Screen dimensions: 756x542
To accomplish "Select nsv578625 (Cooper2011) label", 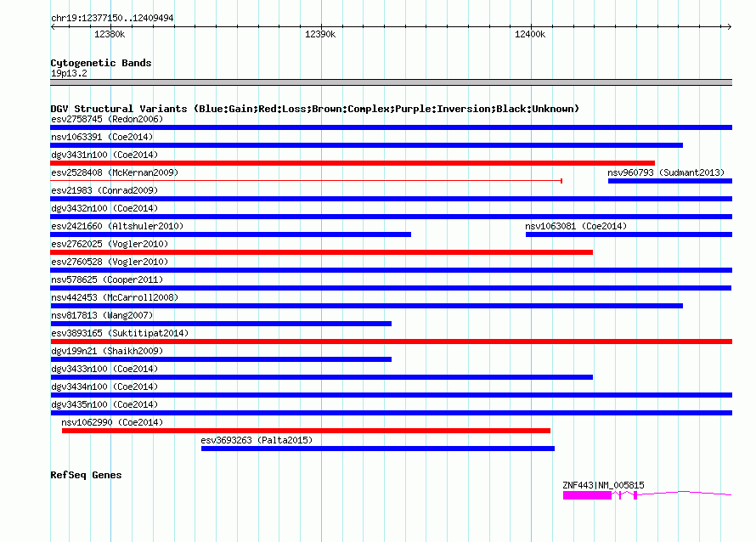I will pyautogui.click(x=107, y=279).
